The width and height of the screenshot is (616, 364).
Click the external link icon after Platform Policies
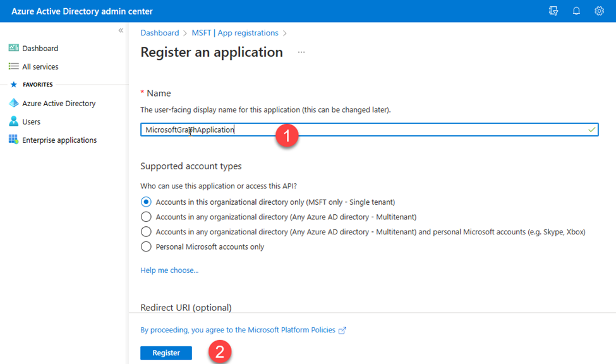click(x=342, y=331)
